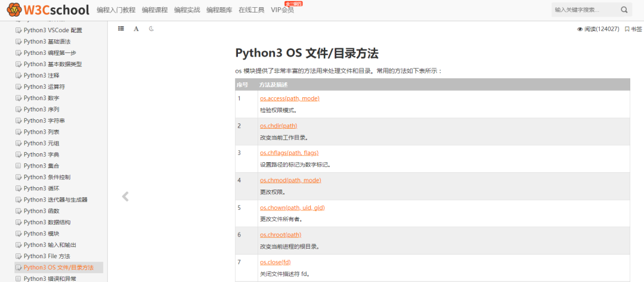Image resolution: width=644 pixels, height=282 pixels.
Task: Open os.chroot(path) link
Action: [x=280, y=235]
